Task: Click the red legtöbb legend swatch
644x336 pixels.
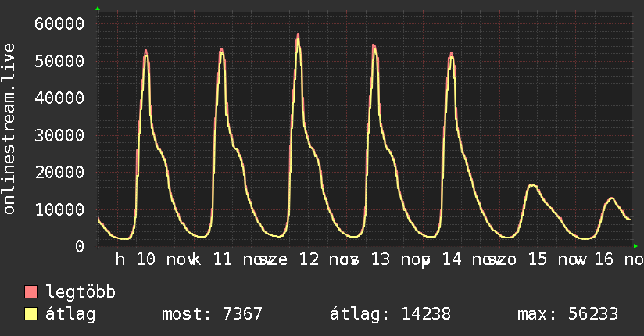Action: [x=31, y=293]
